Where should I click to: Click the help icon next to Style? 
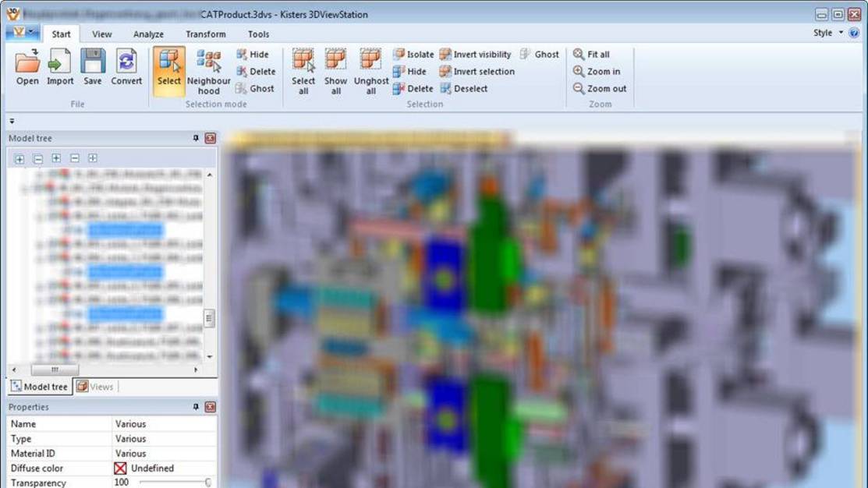(854, 34)
